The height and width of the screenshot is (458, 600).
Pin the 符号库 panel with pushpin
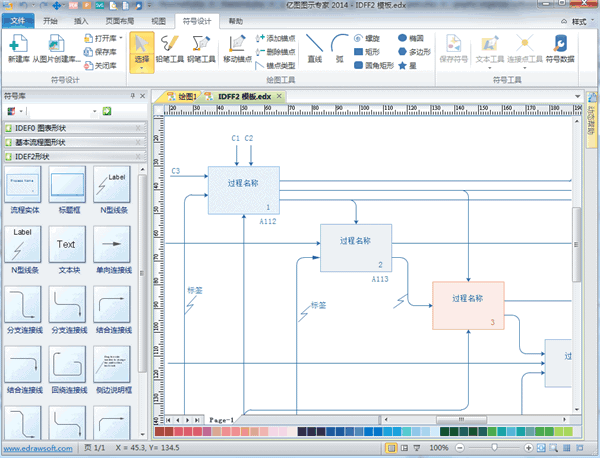coord(133,96)
